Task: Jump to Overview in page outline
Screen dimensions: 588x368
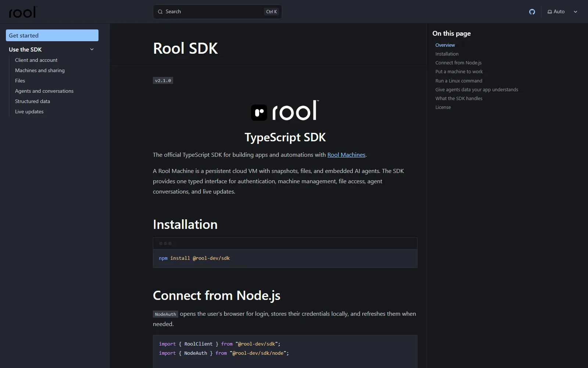Action: coord(445,45)
